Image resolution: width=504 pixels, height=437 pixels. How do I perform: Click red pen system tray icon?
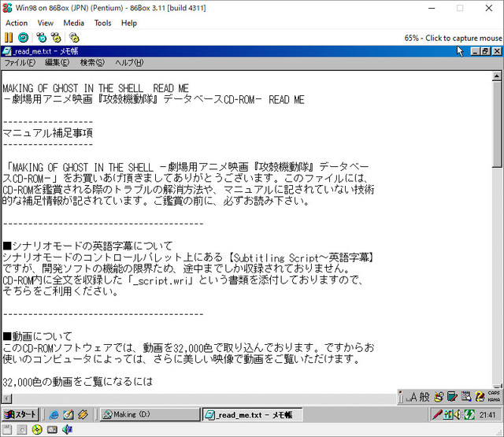click(437, 415)
